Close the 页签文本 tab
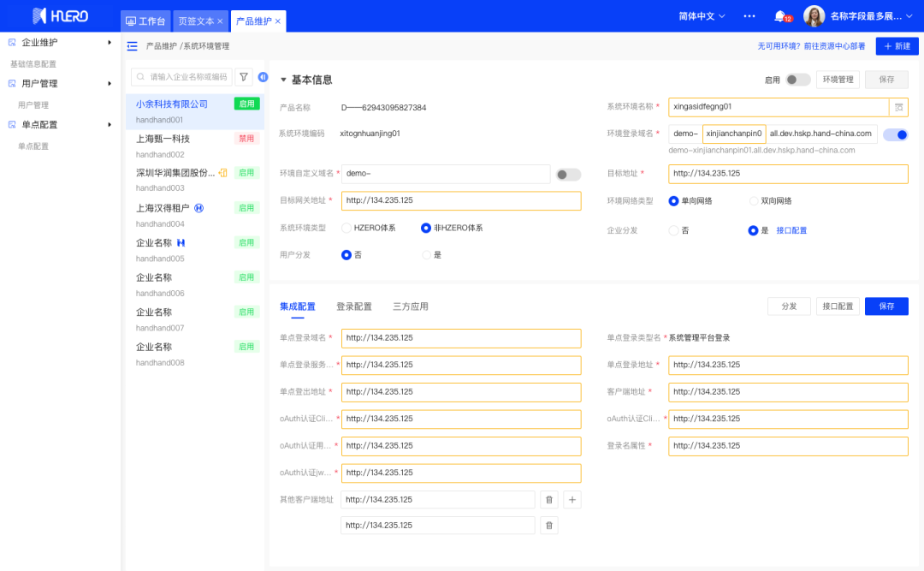 220,21
